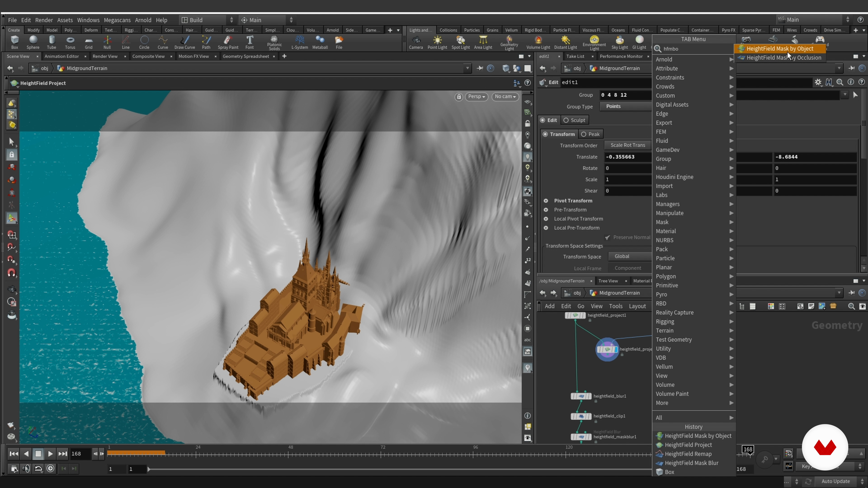Image resolution: width=868 pixels, height=488 pixels.
Task: Create a Box from the shelf
Action: point(14,42)
